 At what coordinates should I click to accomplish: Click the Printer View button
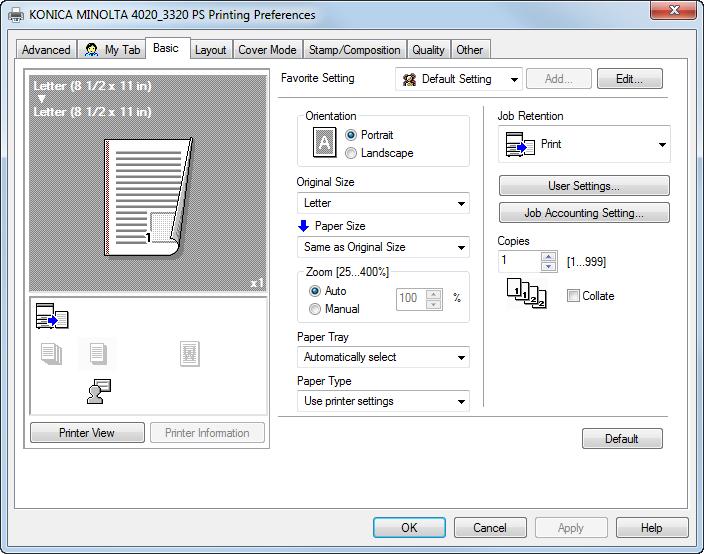point(87,433)
